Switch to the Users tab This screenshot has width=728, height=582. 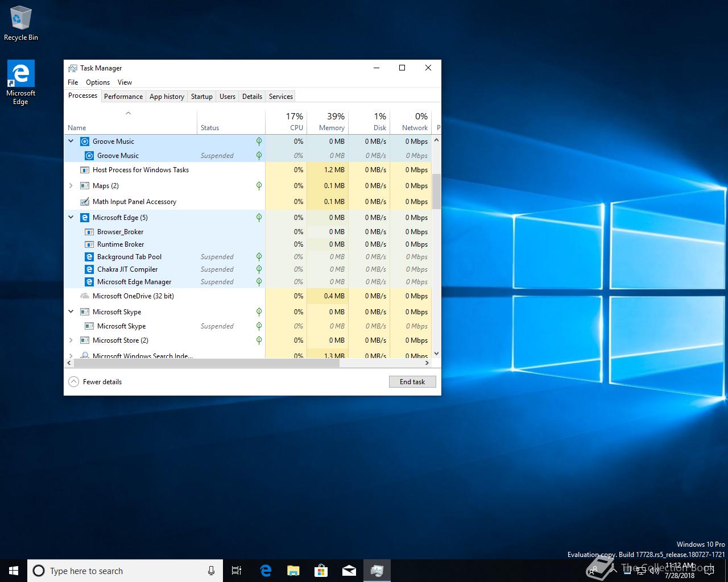click(227, 97)
